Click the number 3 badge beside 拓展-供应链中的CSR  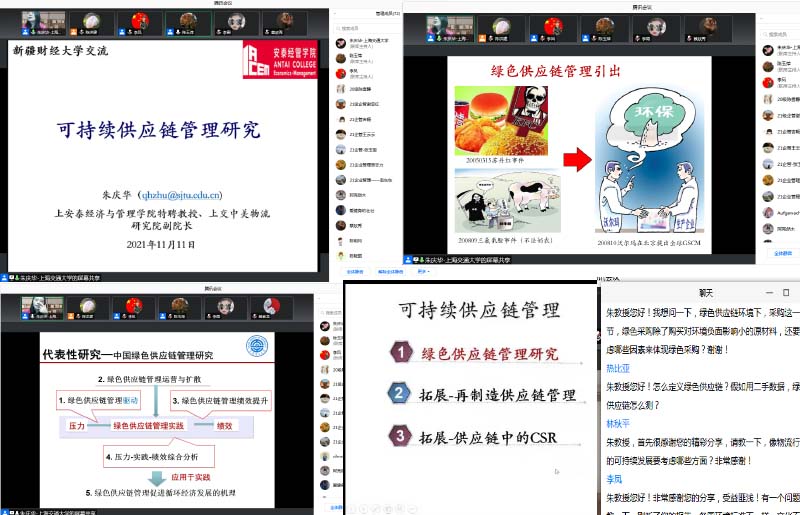click(400, 436)
